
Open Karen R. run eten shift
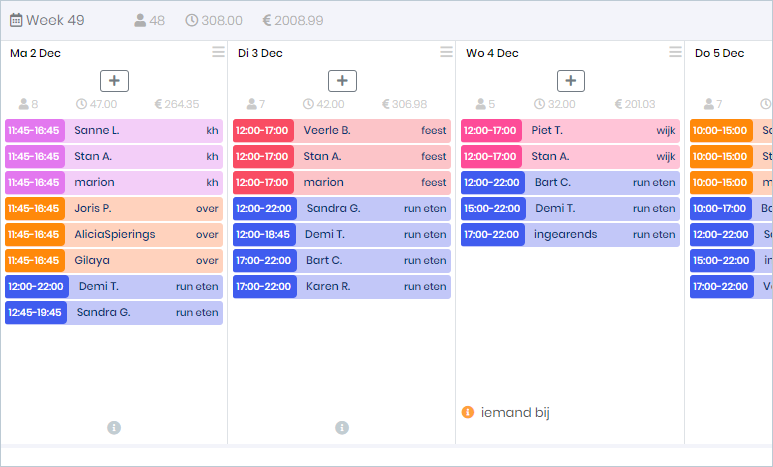[x=368, y=286]
